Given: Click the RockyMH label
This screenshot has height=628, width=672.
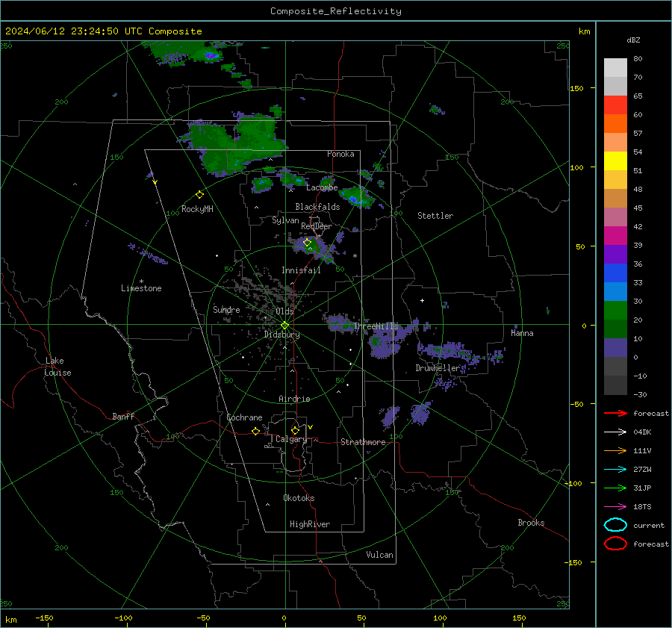Looking at the screenshot, I should [x=197, y=209].
